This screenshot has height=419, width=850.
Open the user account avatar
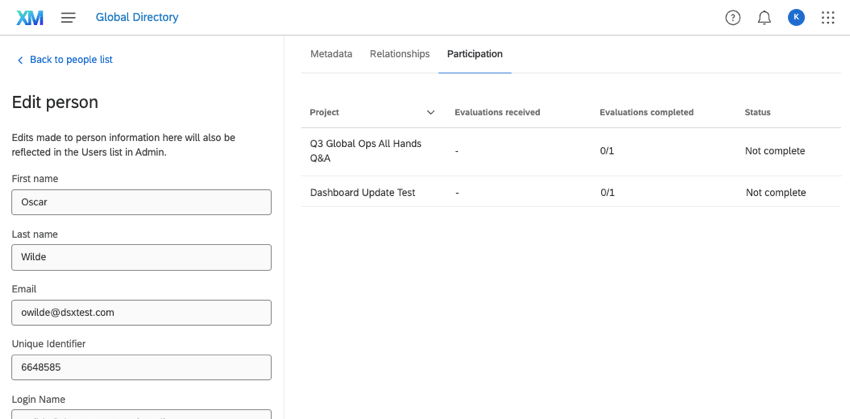pos(796,17)
